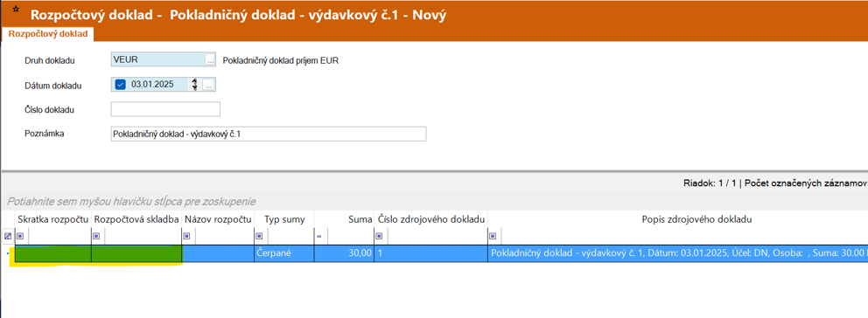Sort by Číslo zdrojového dokladu column header
The height and width of the screenshot is (318, 868).
430,219
